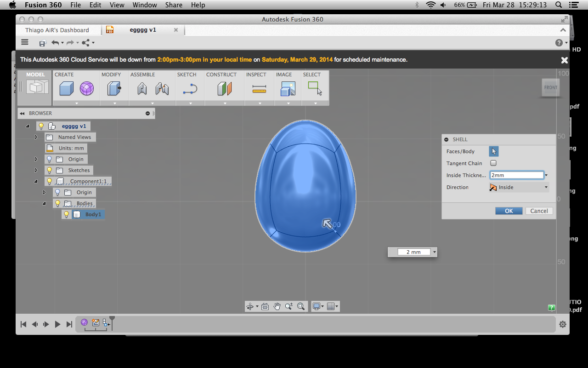Open the Image render tool icon
This screenshot has width=588, height=368.
click(288, 88)
